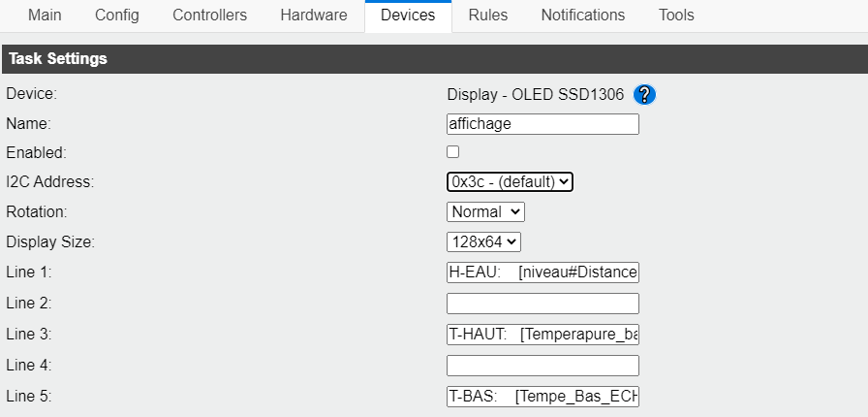
Task: Click the Line 1 text field
Action: point(542,273)
